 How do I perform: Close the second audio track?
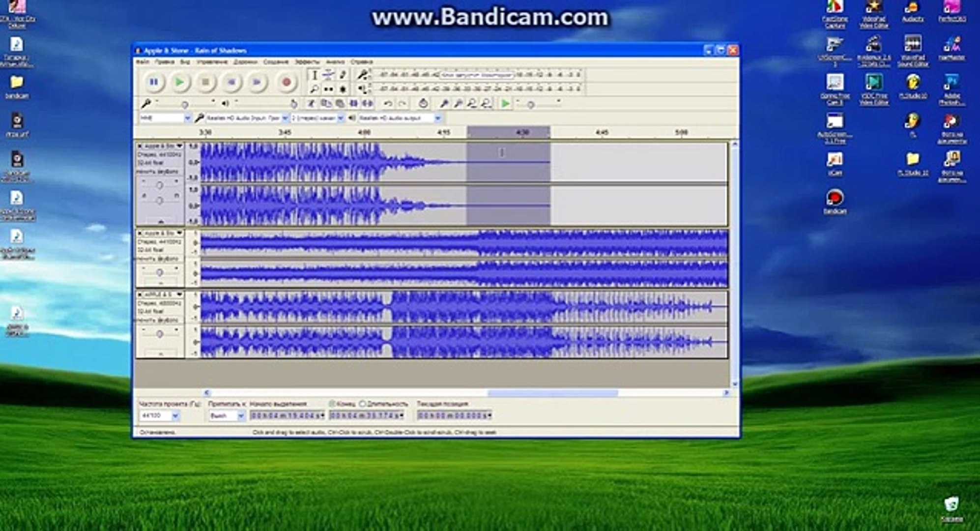click(140, 233)
